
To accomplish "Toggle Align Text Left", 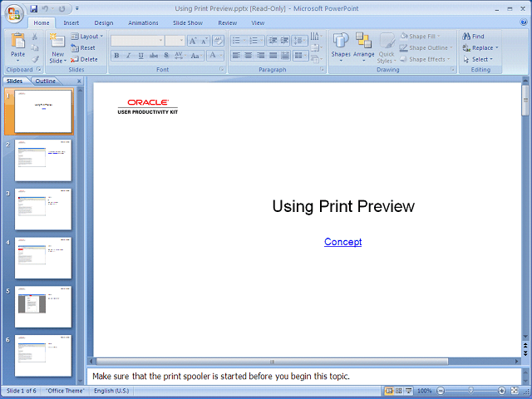I will point(236,56).
